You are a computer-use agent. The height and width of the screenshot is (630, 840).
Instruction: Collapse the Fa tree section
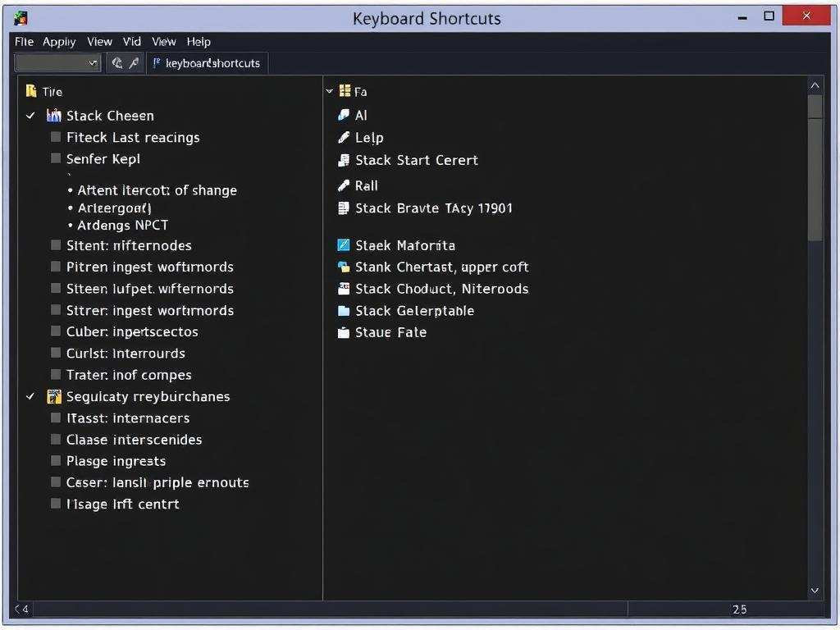[x=330, y=92]
